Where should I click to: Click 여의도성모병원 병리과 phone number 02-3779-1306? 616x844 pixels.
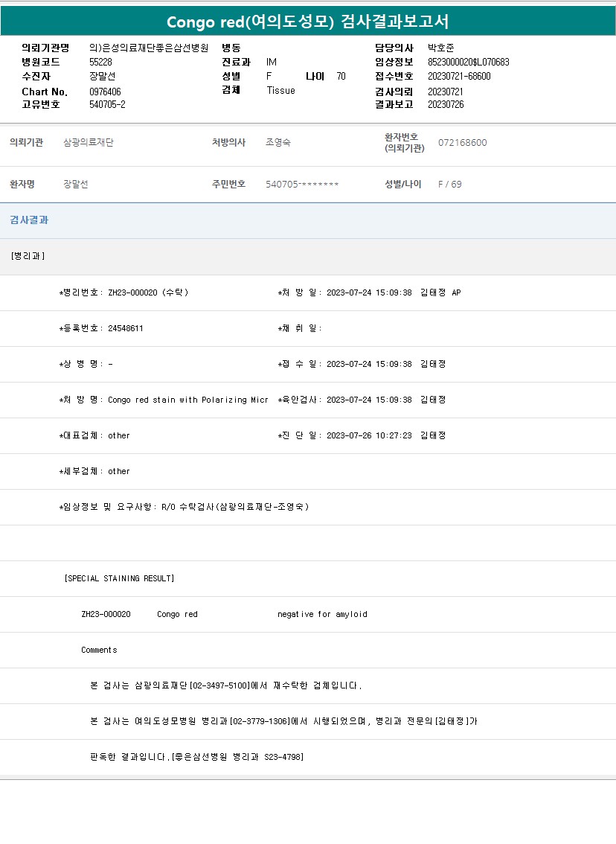point(260,721)
